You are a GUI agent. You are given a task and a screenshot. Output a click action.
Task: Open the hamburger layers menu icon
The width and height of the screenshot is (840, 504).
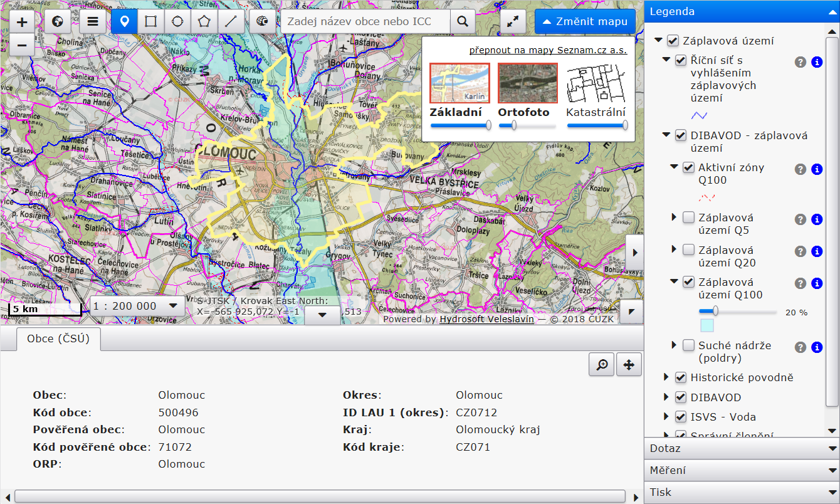pos(93,21)
